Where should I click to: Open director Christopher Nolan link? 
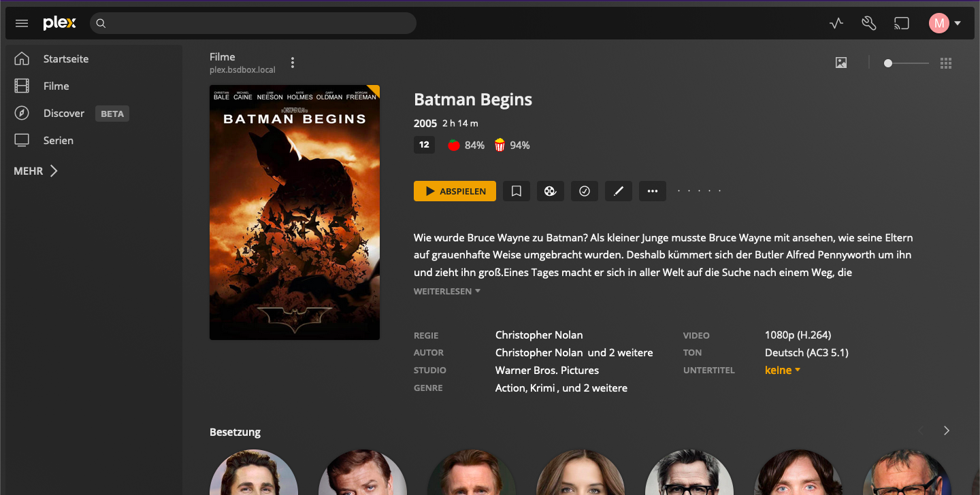tap(539, 335)
